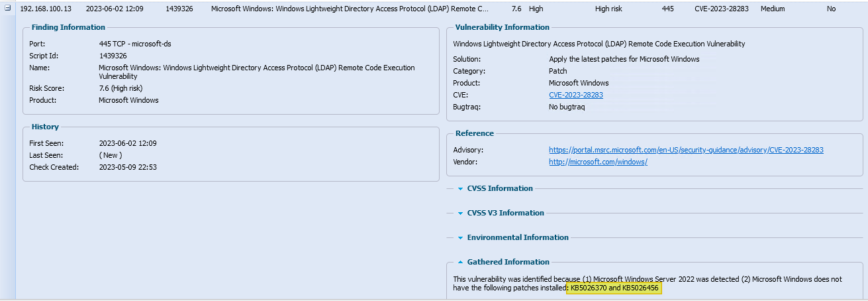This screenshot has height=301, width=868.
Task: Click the Medium cell in the top row
Action: [x=773, y=9]
